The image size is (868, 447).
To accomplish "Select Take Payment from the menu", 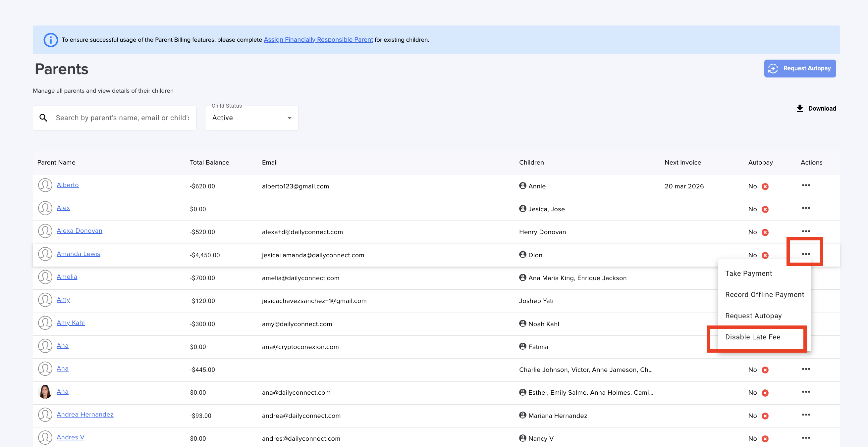I will tap(748, 273).
